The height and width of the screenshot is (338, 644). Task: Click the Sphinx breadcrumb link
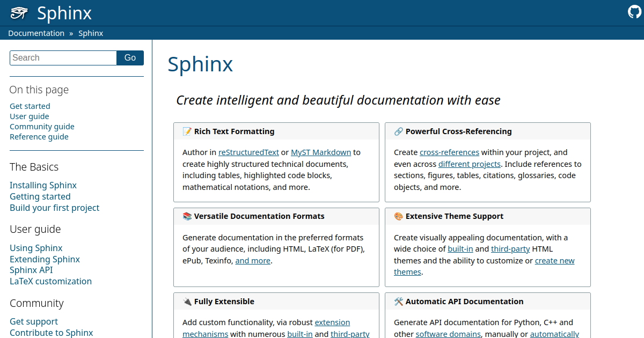click(x=91, y=33)
